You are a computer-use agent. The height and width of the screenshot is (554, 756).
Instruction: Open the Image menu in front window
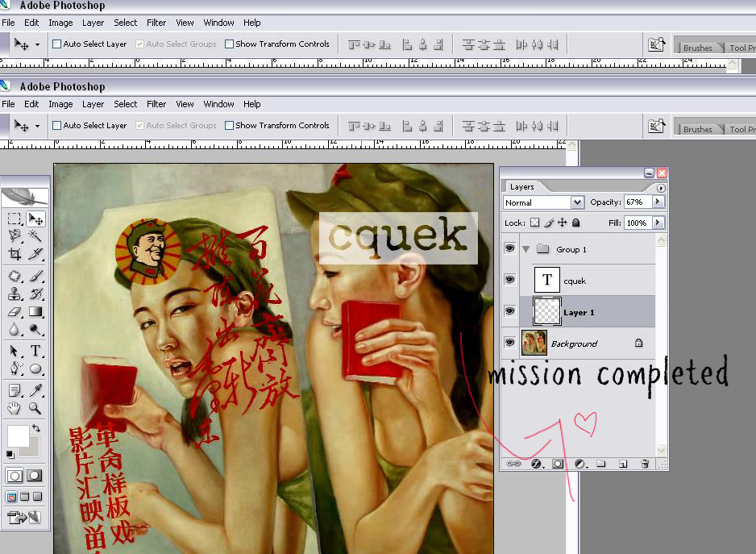60,104
